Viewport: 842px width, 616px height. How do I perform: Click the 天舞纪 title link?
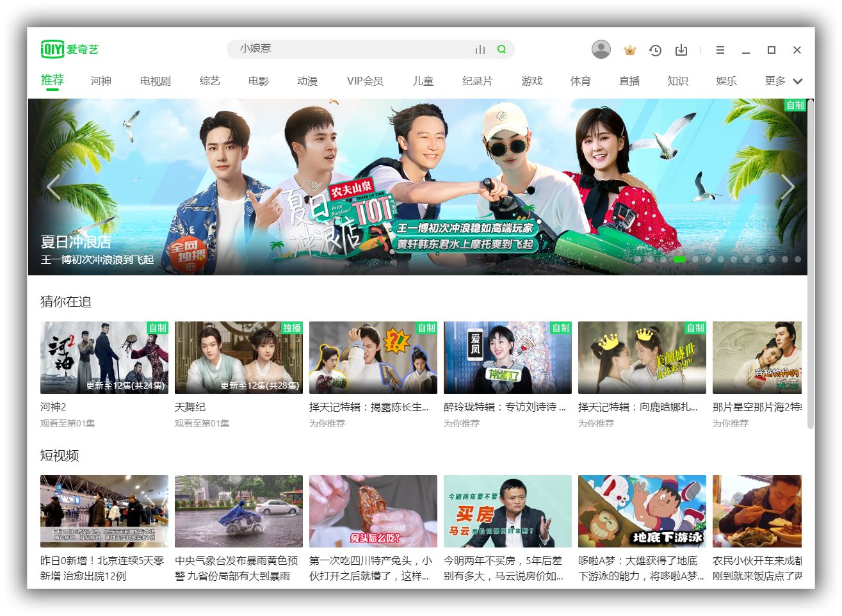click(x=190, y=407)
